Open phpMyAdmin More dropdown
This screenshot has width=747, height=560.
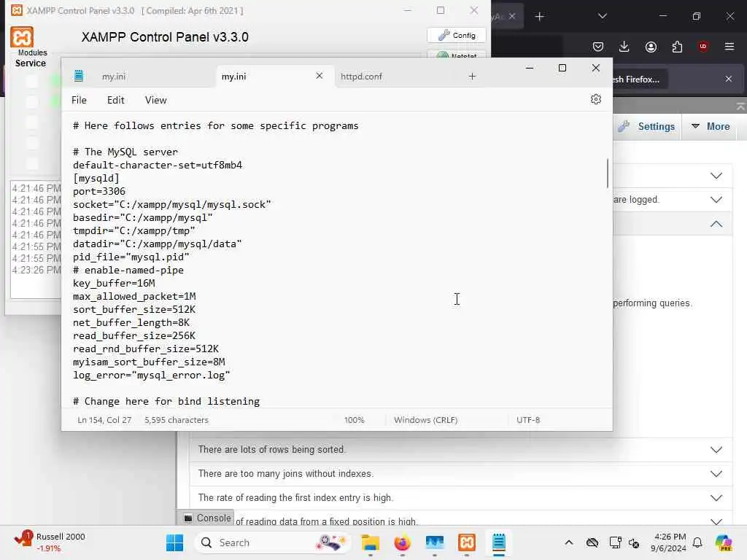[711, 126]
